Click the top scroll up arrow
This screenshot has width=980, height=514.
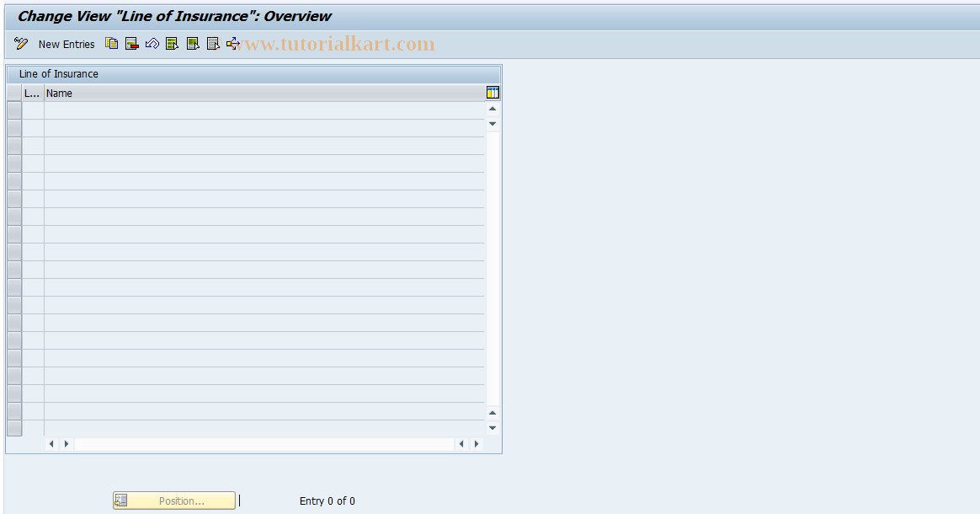[493, 109]
